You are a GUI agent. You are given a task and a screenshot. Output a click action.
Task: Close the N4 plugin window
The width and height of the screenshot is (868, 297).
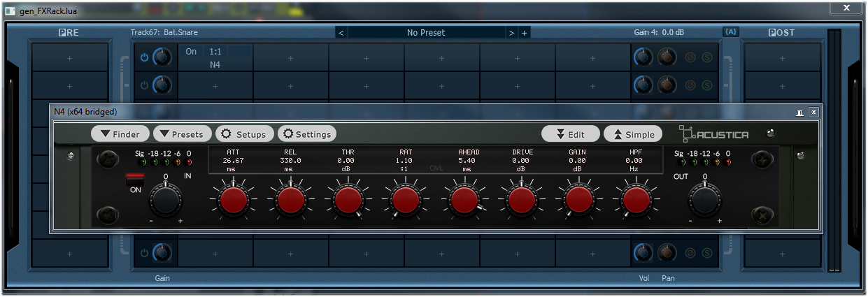click(813, 112)
